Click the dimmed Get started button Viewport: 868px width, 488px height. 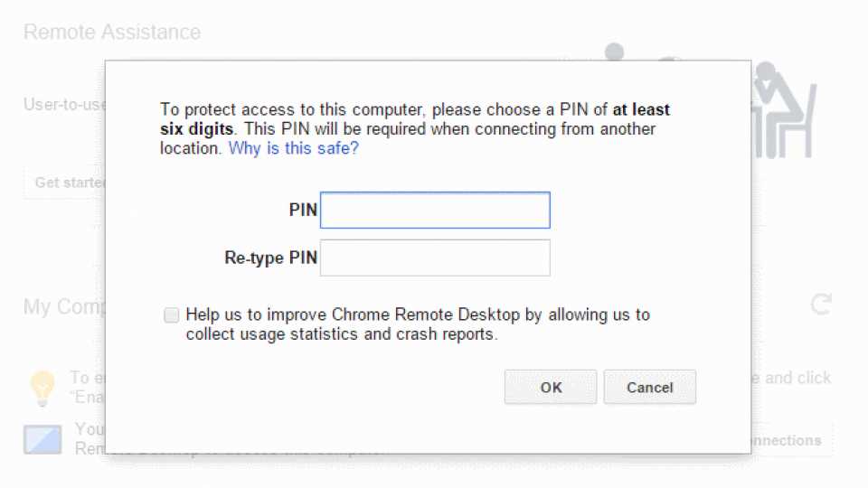(64, 182)
